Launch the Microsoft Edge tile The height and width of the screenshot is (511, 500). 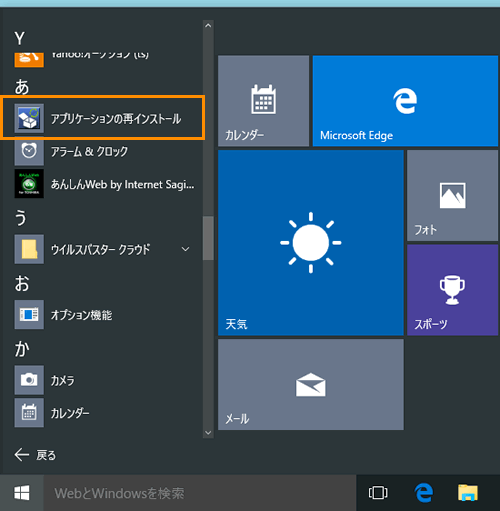405,101
